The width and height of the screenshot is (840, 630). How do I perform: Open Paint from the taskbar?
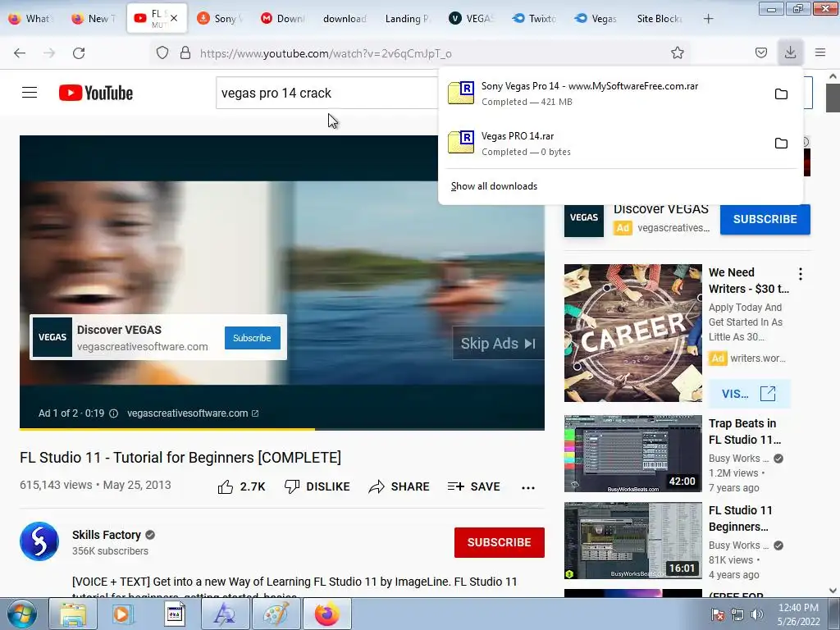click(276, 614)
